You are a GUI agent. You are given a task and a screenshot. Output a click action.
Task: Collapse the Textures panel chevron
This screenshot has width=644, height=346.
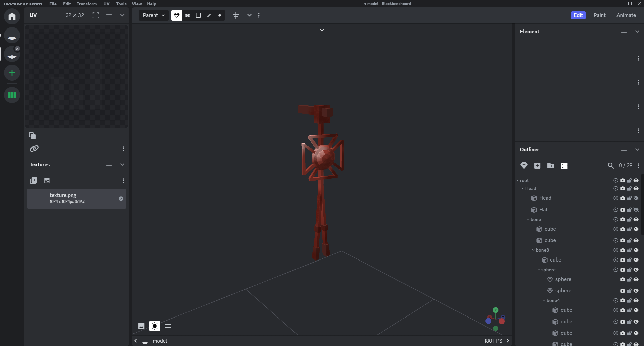pos(122,165)
